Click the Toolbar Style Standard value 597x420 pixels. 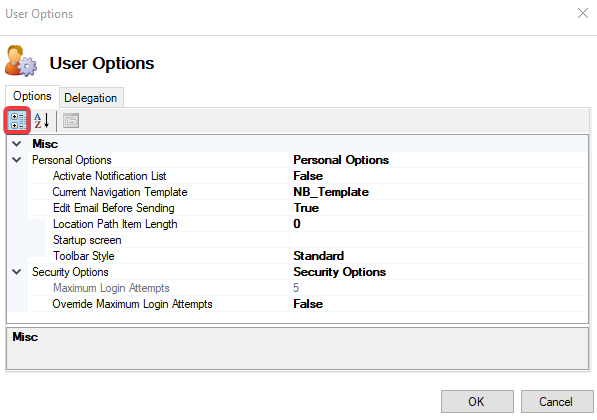pos(439,256)
